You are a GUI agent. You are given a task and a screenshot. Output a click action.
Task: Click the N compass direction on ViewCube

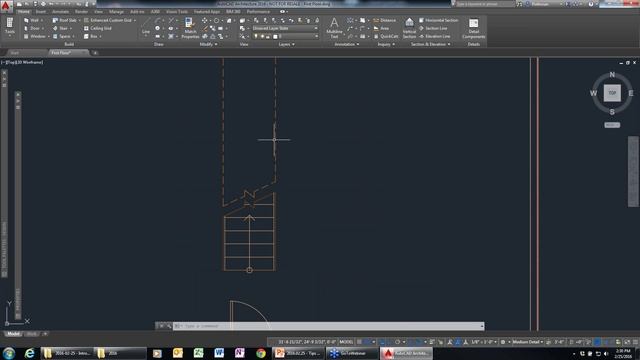(x=612, y=75)
